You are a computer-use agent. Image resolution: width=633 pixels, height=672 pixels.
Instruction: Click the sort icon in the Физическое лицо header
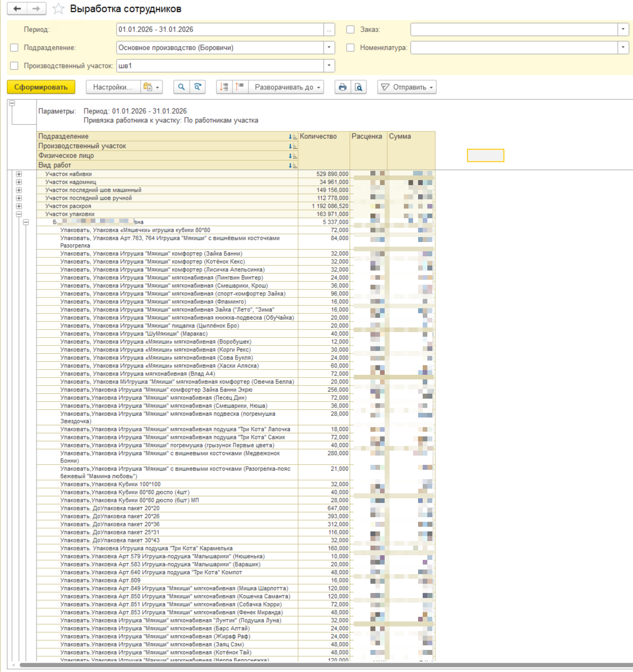pos(292,156)
